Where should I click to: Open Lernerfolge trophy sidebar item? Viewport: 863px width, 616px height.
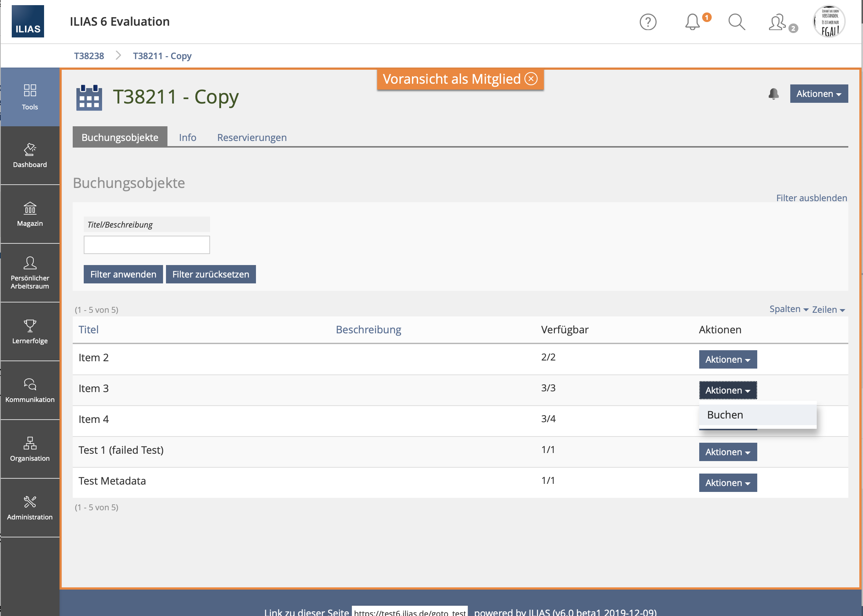point(30,331)
